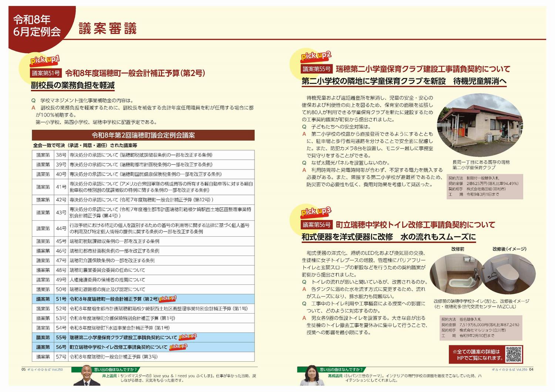
Task: Select row 47号 瑞穂町介護保険条例の一部を改正する条例
Action: pos(143,260)
